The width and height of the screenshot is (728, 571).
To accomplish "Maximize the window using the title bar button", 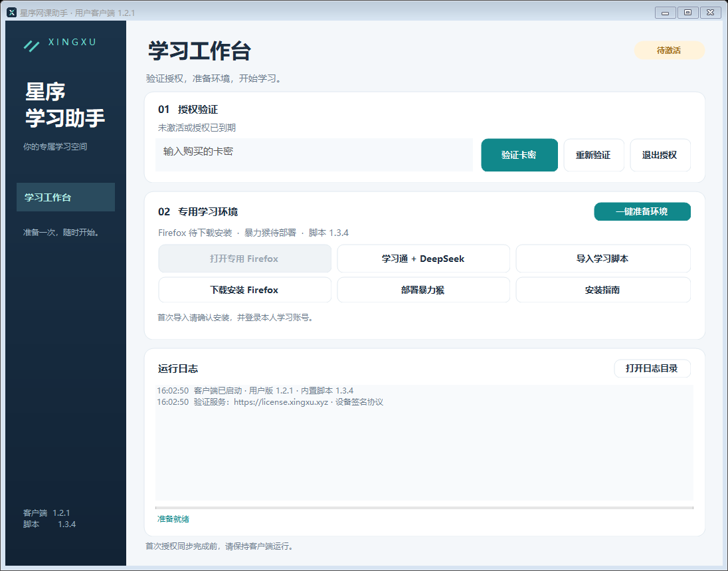I will pos(688,13).
